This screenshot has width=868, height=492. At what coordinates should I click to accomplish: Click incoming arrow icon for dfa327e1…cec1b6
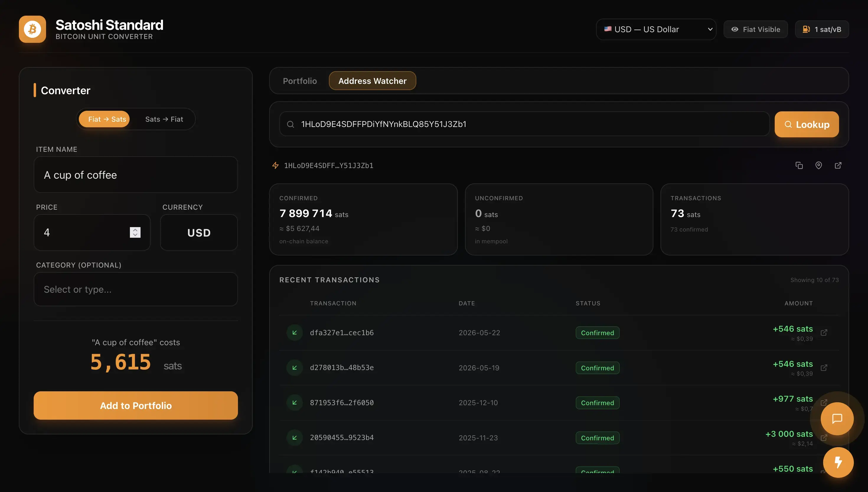tap(295, 333)
